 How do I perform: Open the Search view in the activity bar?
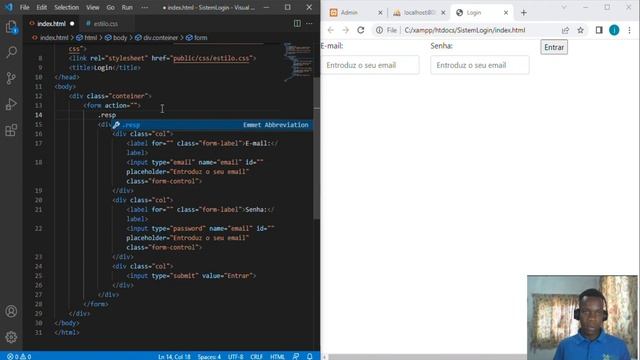pos(11,52)
